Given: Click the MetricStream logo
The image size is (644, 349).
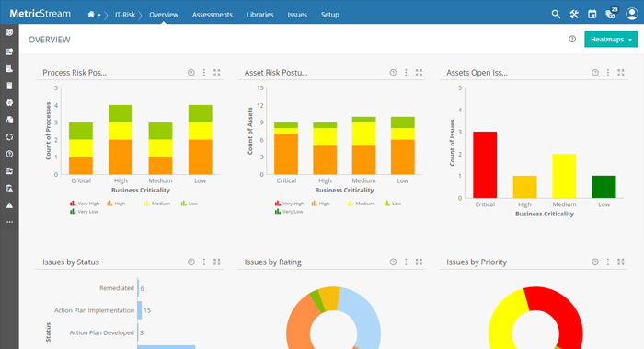Looking at the screenshot, I should (x=40, y=14).
